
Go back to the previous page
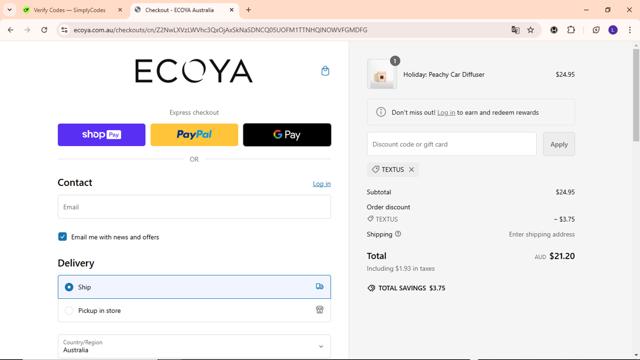(11, 30)
